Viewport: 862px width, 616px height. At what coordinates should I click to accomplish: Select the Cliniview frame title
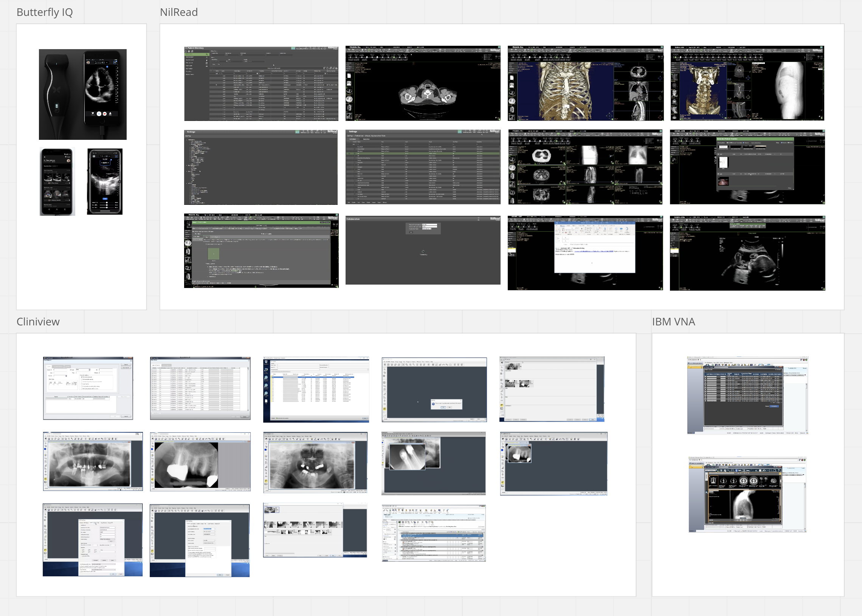[x=38, y=322]
